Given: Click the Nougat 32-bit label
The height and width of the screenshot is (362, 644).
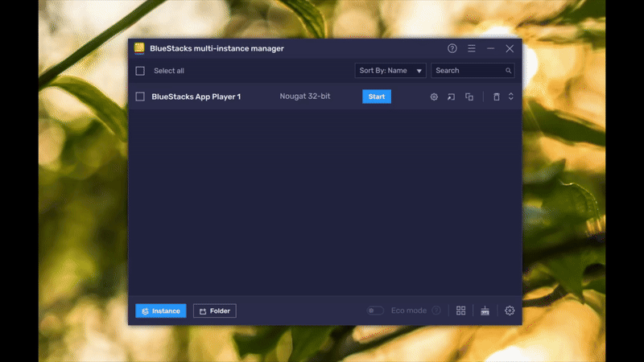Looking at the screenshot, I should (305, 96).
